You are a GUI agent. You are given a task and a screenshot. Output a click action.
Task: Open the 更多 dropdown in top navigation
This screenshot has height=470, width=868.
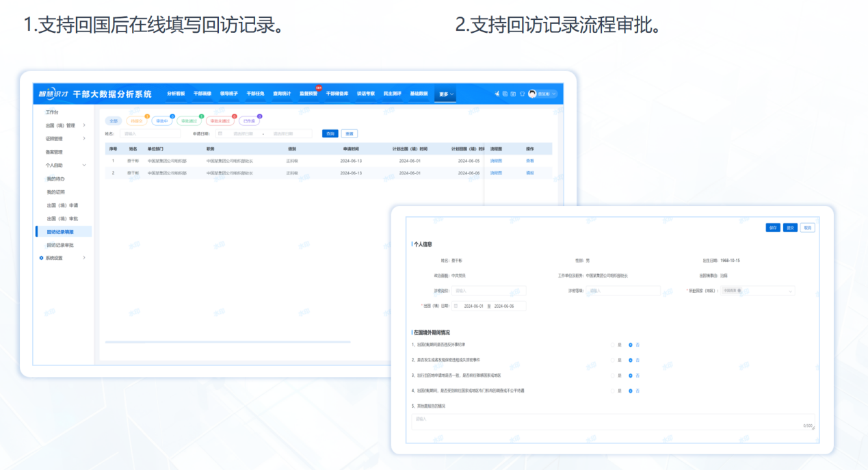click(x=446, y=94)
